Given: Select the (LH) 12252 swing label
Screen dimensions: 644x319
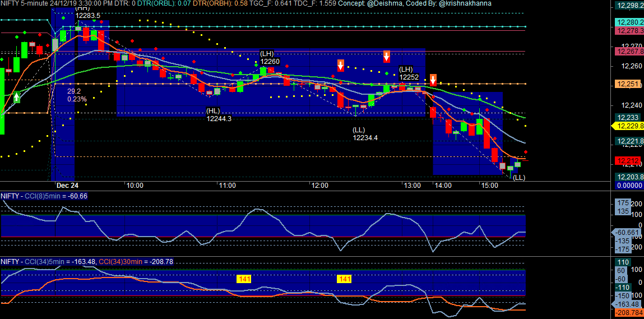Looking at the screenshot, I should (409, 73).
